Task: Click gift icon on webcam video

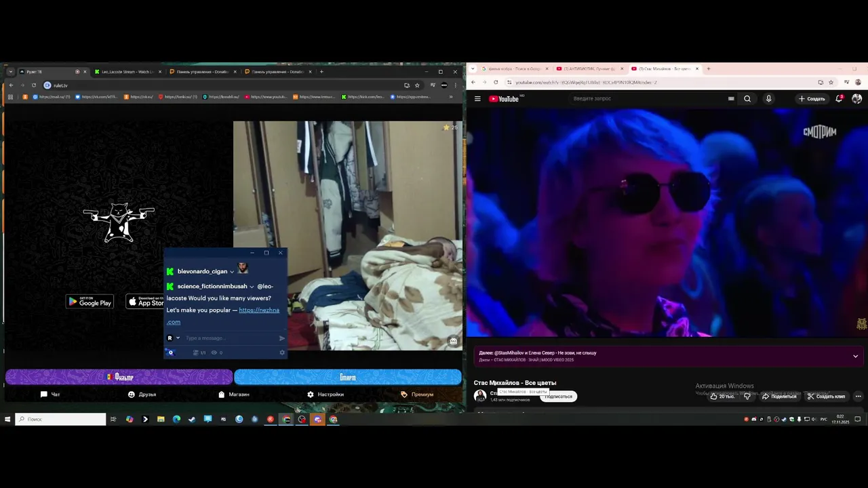Action: tap(453, 341)
